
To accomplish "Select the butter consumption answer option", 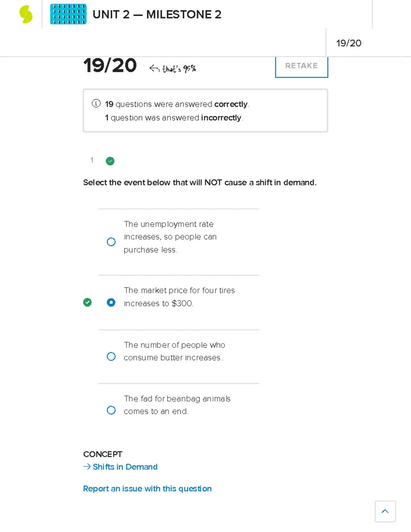I will [111, 357].
